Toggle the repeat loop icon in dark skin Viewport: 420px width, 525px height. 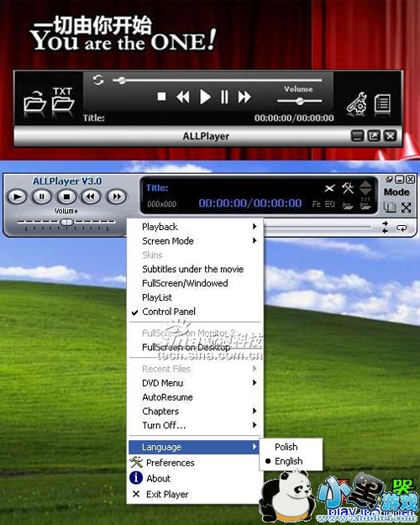click(98, 80)
